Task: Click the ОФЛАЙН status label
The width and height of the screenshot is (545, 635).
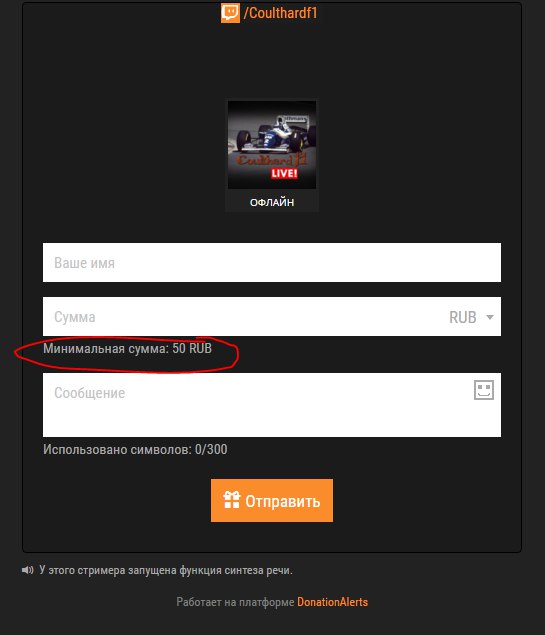Action: (x=272, y=202)
